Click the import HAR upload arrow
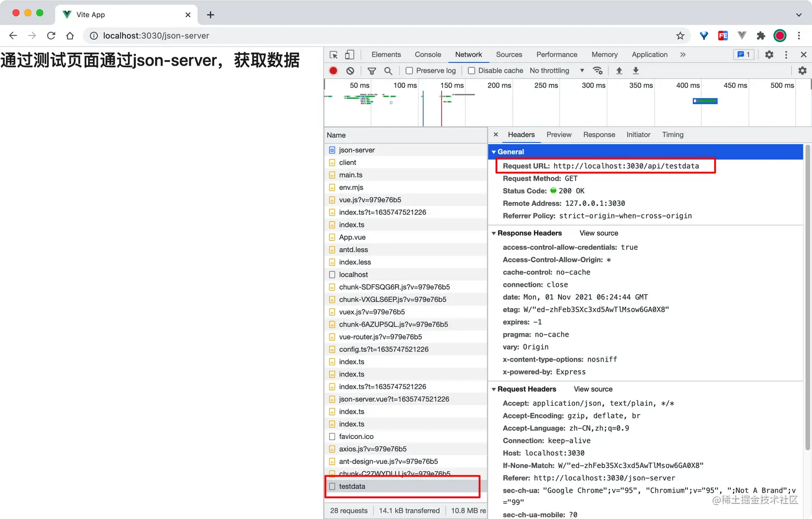Image resolution: width=812 pixels, height=519 pixels. point(619,70)
